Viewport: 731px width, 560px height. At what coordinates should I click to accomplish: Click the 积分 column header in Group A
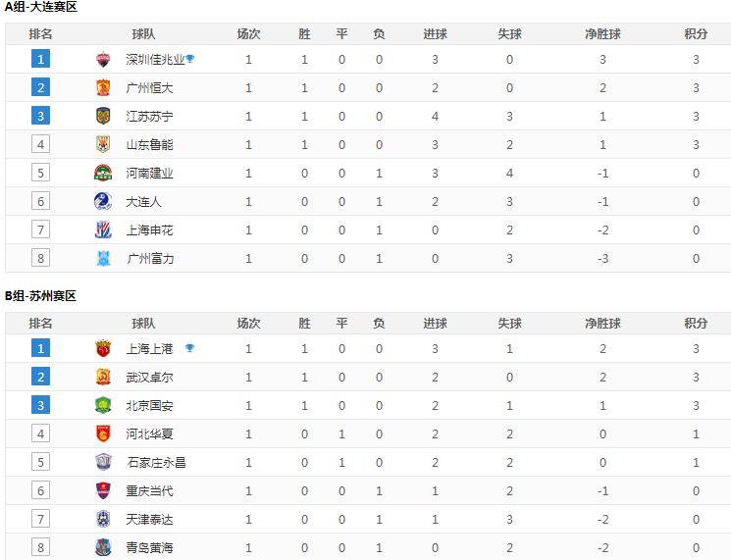point(696,34)
